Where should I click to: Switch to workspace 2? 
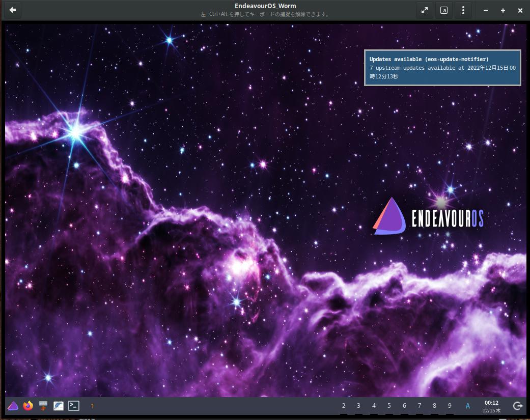(344, 405)
